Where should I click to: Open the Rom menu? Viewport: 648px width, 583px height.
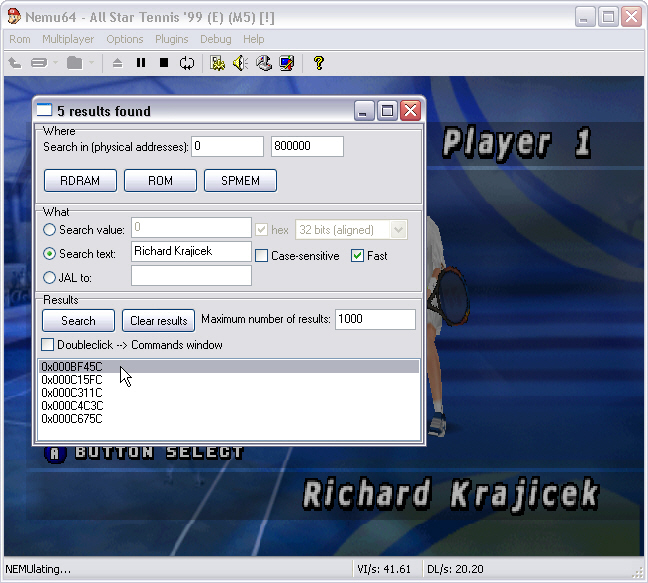20,39
